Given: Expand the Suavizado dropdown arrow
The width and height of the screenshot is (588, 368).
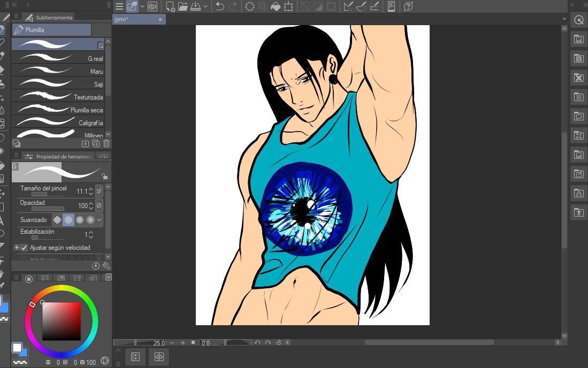Looking at the screenshot, I should pyautogui.click(x=100, y=220).
